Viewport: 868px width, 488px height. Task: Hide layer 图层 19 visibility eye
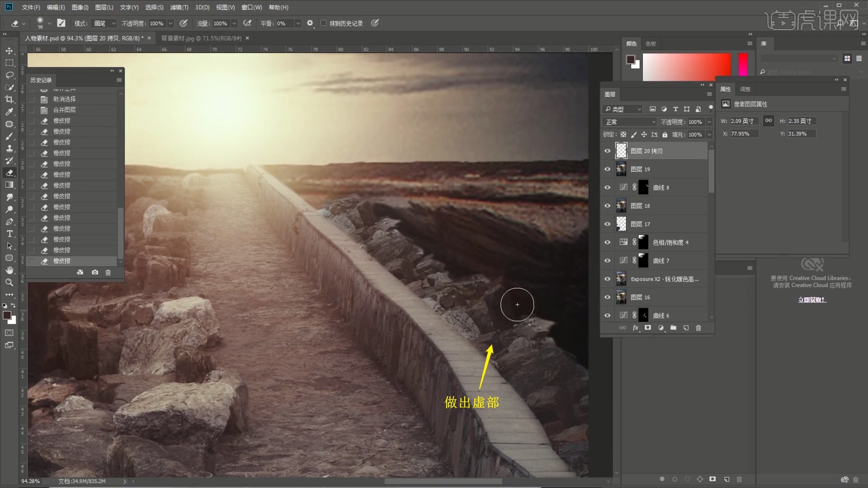pos(607,169)
